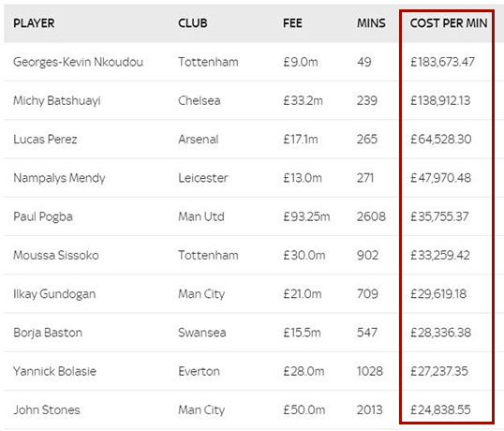Click the 2608 minutes value
The image size is (504, 431).
pyautogui.click(x=371, y=216)
